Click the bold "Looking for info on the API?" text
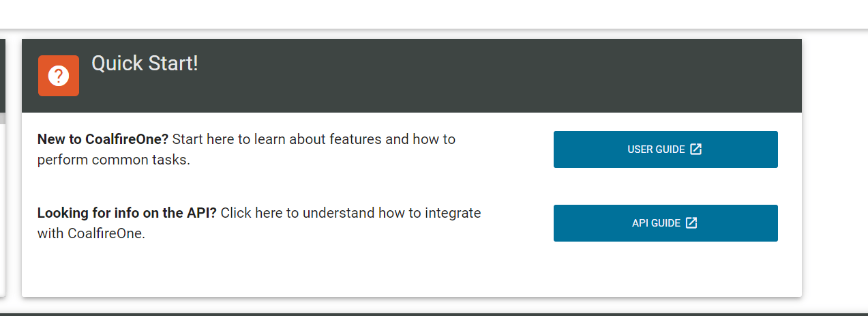Viewport: 868px width, 316px height. (127, 213)
